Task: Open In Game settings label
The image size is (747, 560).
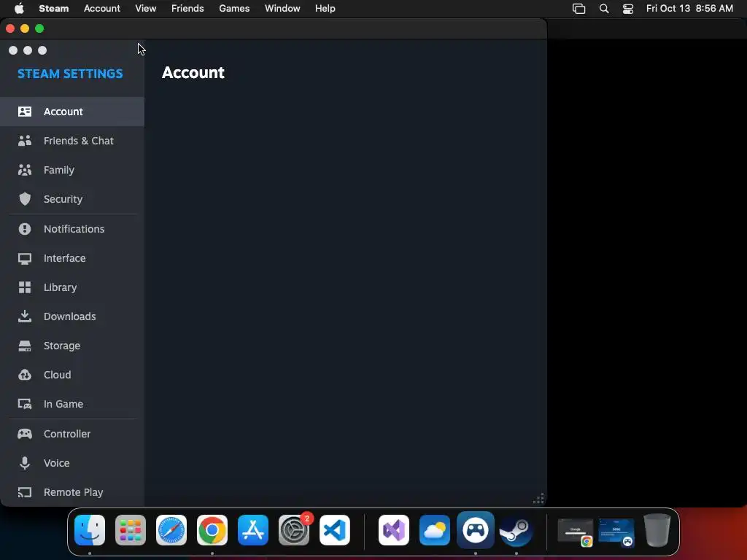Action: (63, 404)
